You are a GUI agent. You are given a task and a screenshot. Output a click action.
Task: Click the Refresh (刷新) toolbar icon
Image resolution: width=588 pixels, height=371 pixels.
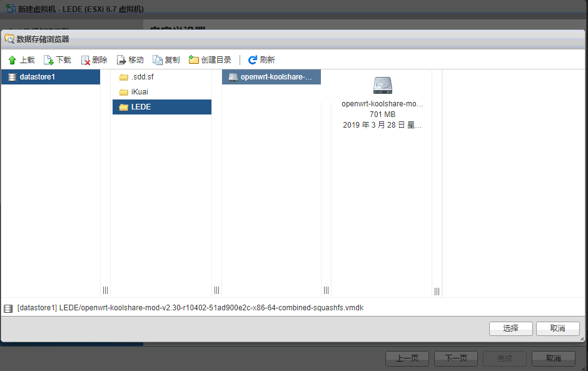tap(253, 60)
